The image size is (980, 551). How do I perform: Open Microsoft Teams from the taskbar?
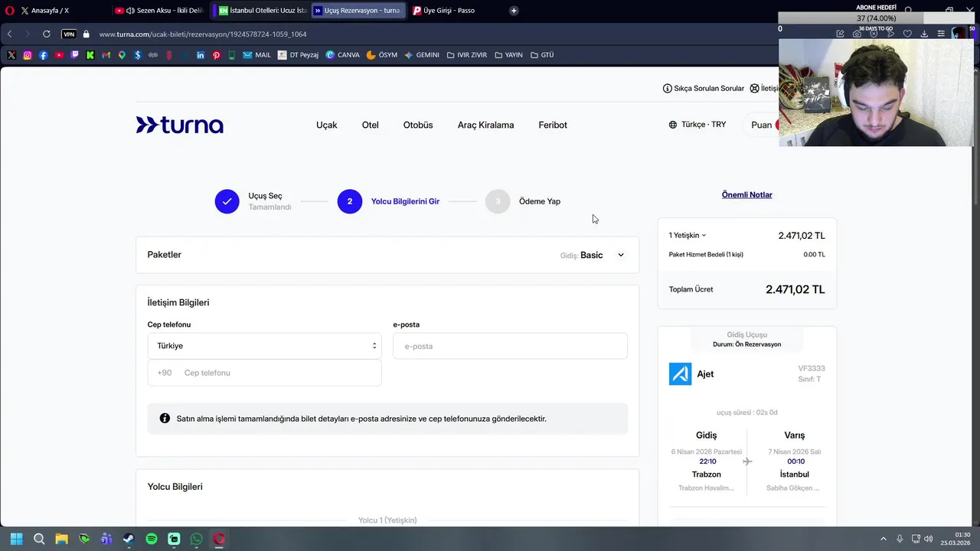click(106, 539)
